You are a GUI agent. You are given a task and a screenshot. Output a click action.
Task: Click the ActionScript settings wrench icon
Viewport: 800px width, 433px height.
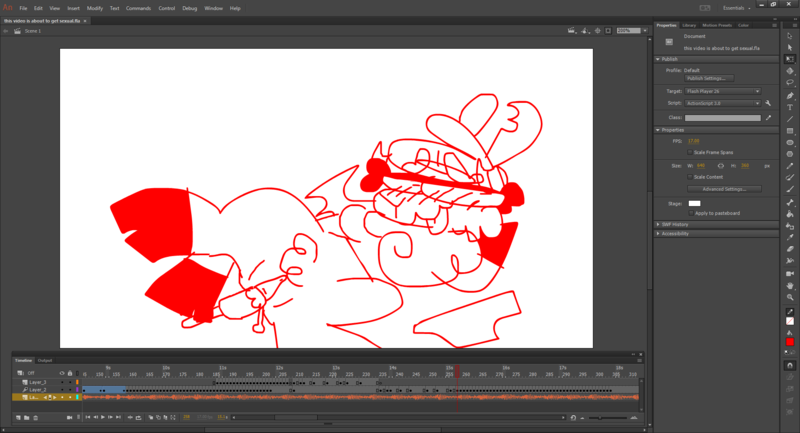click(768, 103)
